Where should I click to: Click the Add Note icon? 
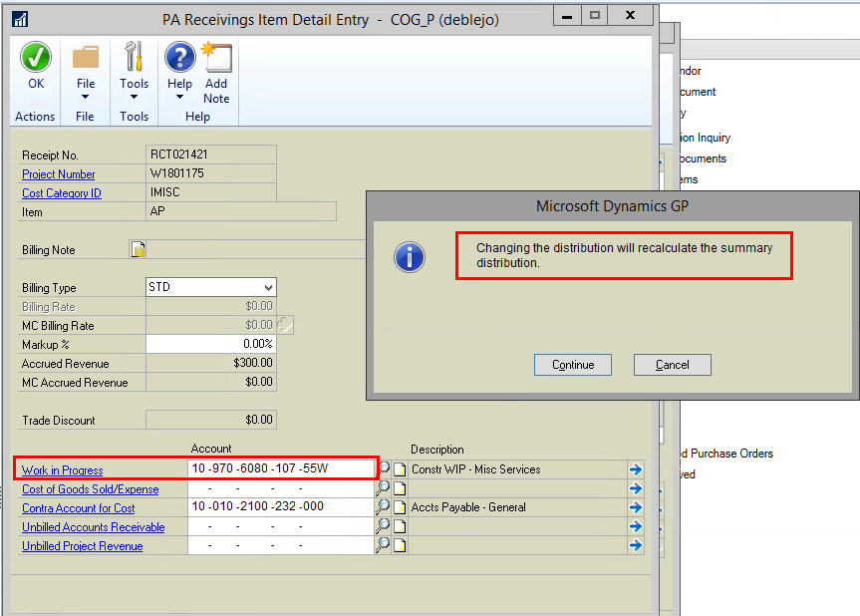216,58
